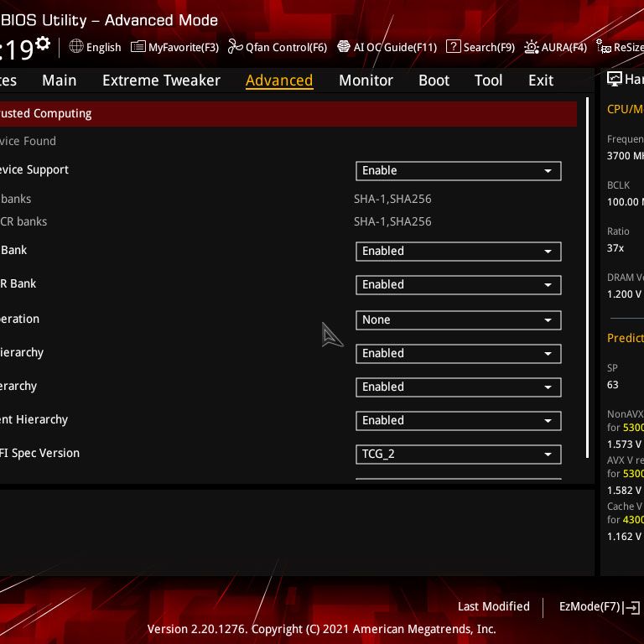Open the R Bank Enabled dropdown

(x=459, y=285)
